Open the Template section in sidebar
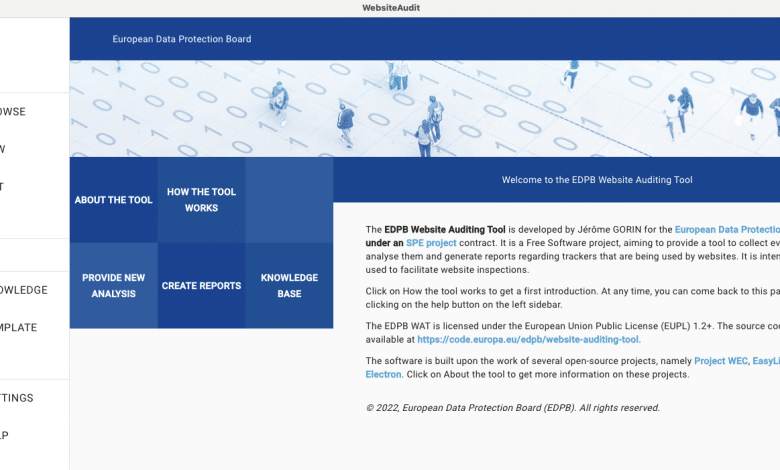This screenshot has height=470, width=780. (19, 327)
